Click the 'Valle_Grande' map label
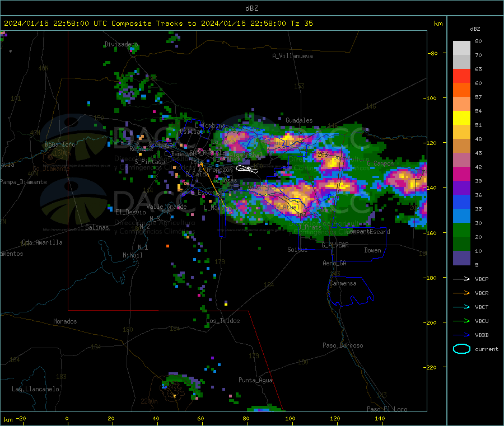 click(x=166, y=207)
